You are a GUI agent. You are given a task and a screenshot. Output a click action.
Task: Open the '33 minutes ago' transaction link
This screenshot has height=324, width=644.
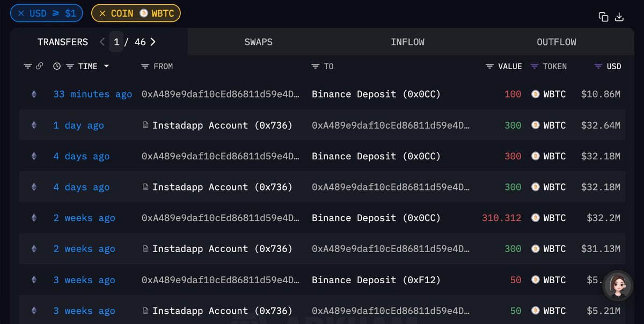pos(93,94)
